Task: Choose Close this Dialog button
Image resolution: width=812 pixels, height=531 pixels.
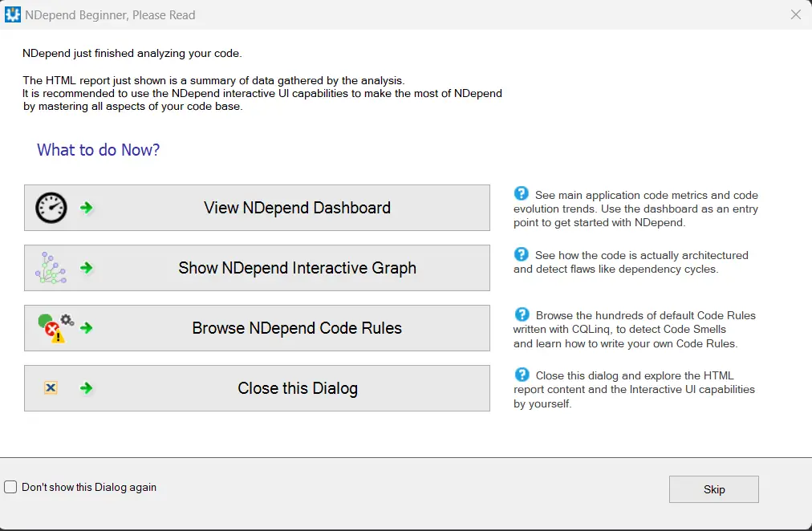Action: click(x=257, y=388)
